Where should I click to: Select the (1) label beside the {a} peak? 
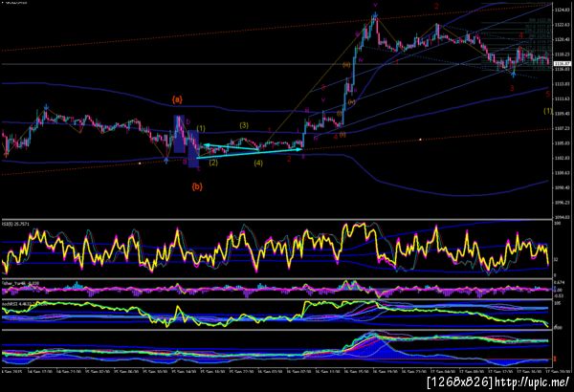pos(201,128)
